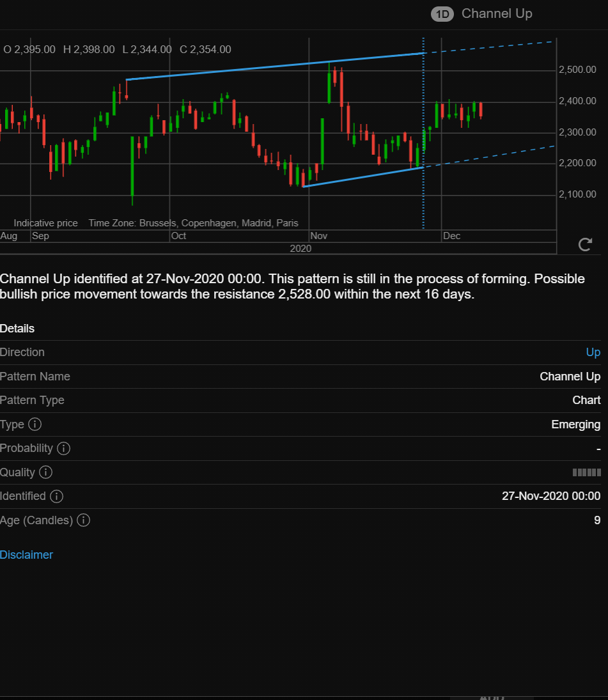
Task: Open the Probability info icon
Action: (x=63, y=448)
